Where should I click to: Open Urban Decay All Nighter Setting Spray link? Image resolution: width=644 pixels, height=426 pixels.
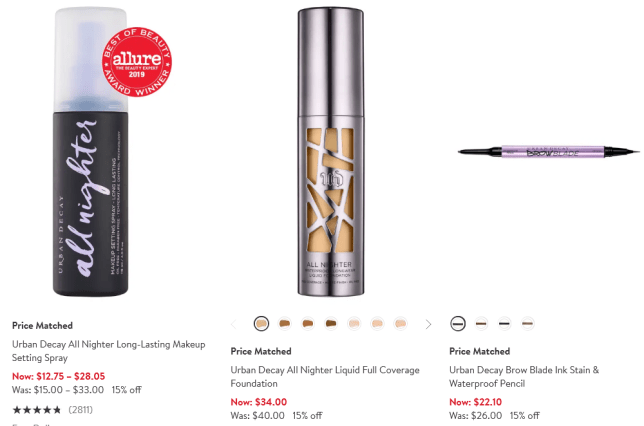click(108, 351)
